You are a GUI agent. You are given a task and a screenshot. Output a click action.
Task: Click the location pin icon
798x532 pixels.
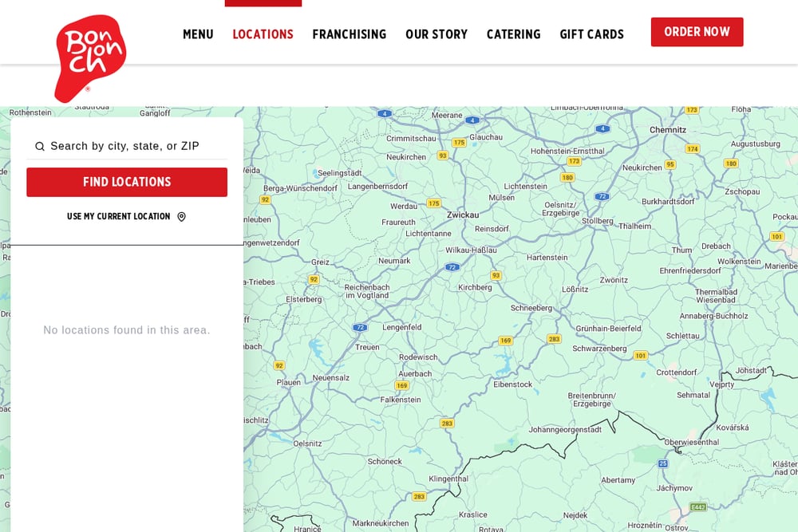coord(181,217)
